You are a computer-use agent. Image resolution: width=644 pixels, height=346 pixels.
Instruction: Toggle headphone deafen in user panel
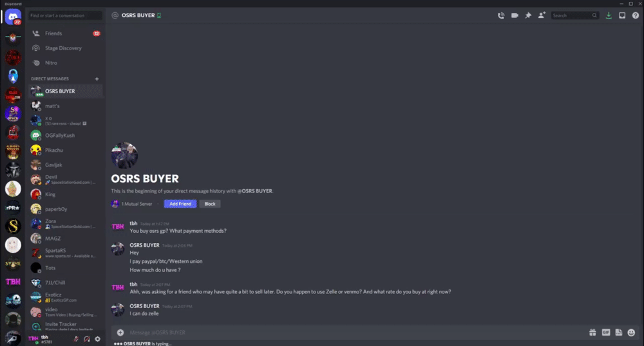(87, 339)
